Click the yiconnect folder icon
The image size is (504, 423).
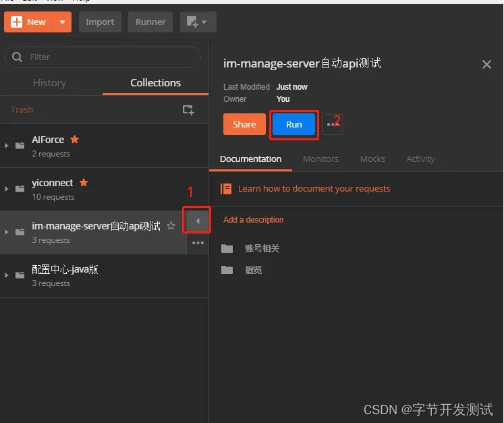(20, 189)
